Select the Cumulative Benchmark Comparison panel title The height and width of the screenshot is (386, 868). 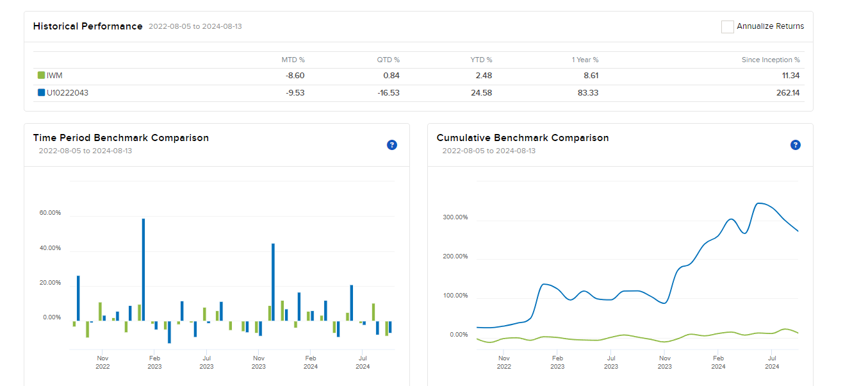pos(522,137)
